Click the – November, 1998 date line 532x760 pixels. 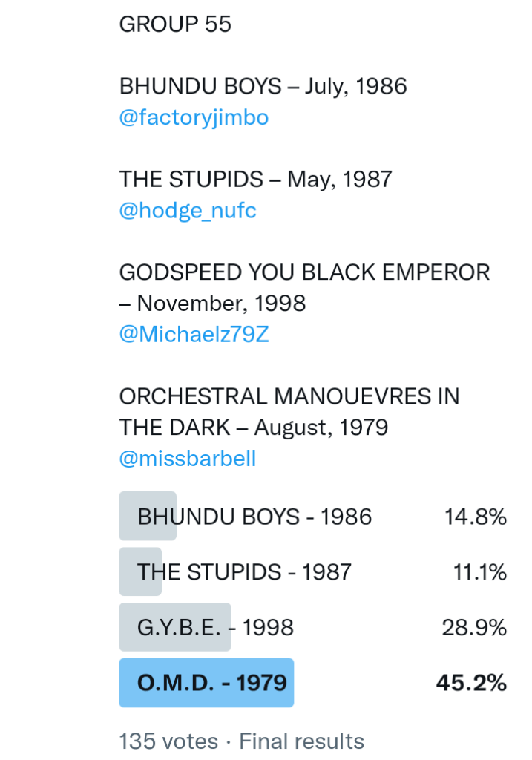pyautogui.click(x=212, y=304)
